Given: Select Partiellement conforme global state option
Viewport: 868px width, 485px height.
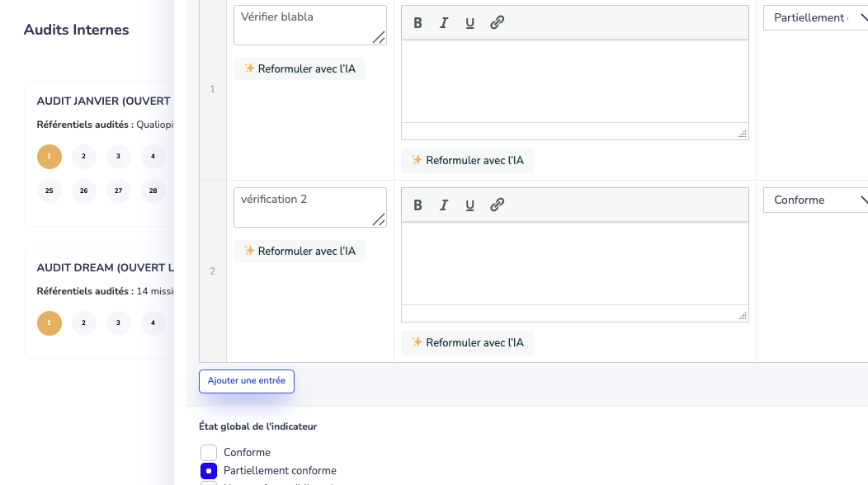Looking at the screenshot, I should pos(209,471).
